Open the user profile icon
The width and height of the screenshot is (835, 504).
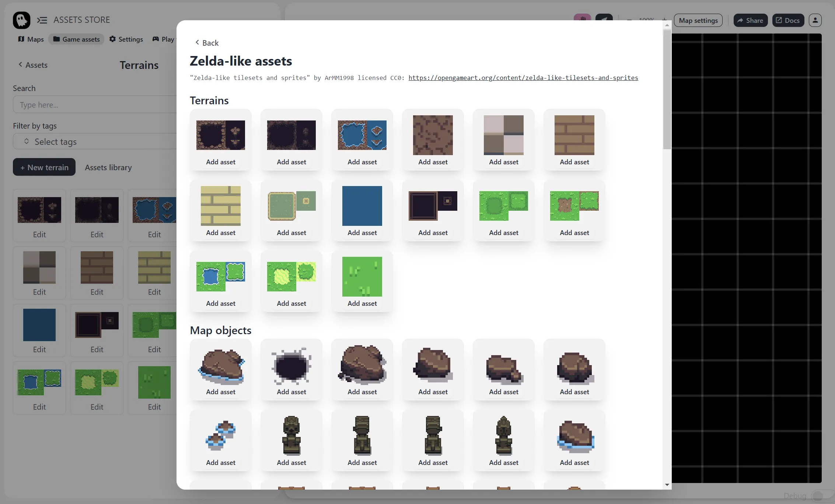click(815, 20)
